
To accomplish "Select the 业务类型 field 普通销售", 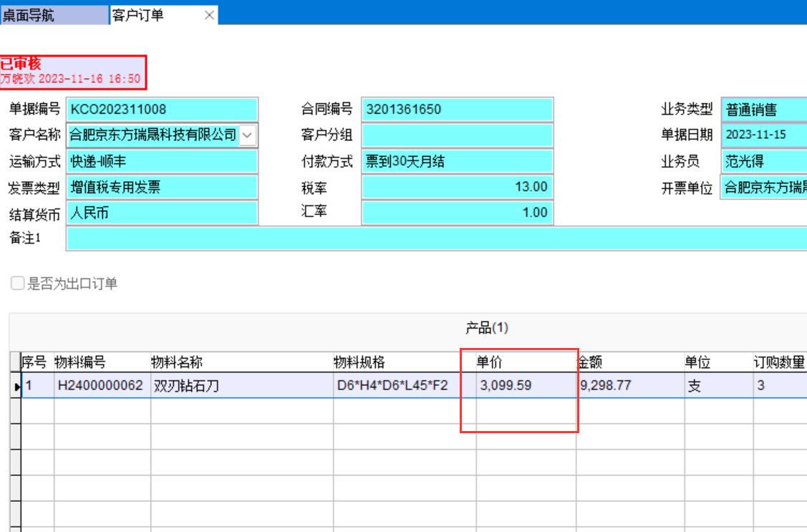I will point(763,110).
